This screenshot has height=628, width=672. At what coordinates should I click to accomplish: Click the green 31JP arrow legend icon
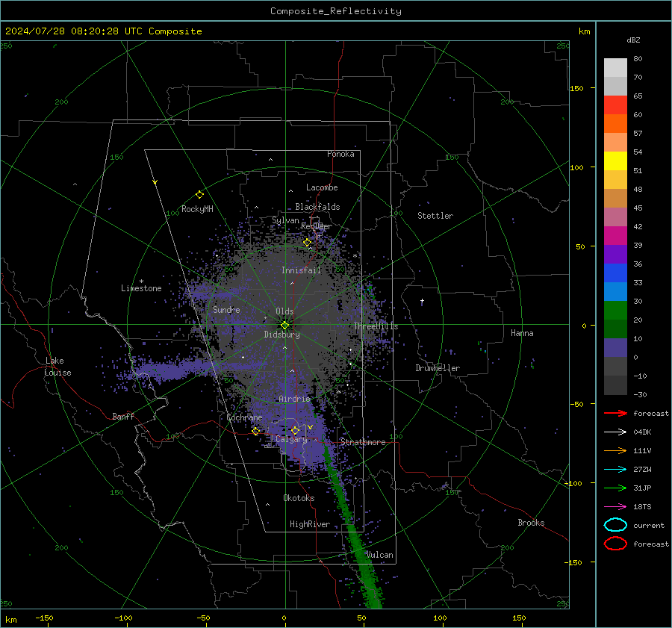click(x=615, y=488)
